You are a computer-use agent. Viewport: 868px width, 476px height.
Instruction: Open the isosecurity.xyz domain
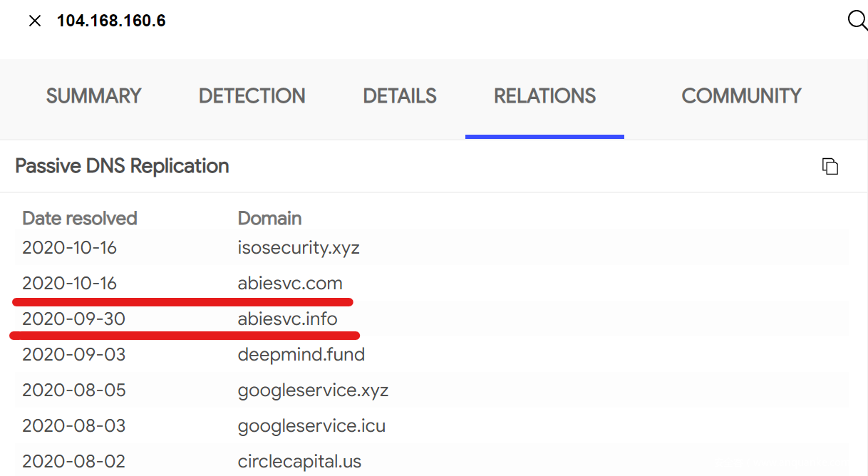(x=299, y=248)
